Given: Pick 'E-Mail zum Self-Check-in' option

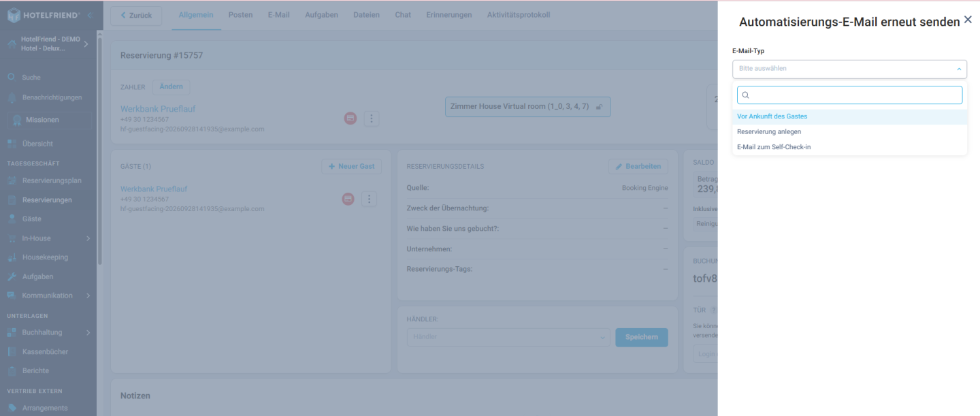Looking at the screenshot, I should point(849,146).
